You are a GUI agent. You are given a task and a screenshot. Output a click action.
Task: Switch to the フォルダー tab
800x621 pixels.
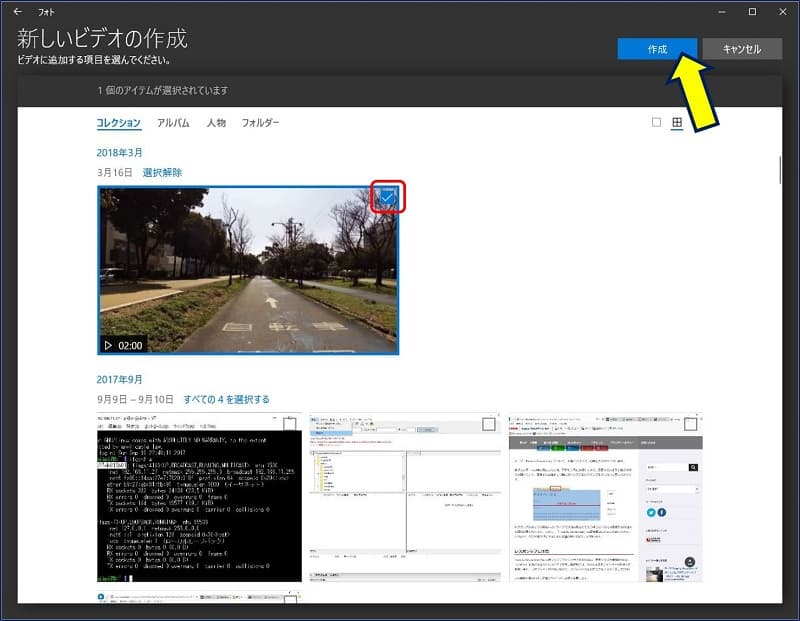coord(260,123)
